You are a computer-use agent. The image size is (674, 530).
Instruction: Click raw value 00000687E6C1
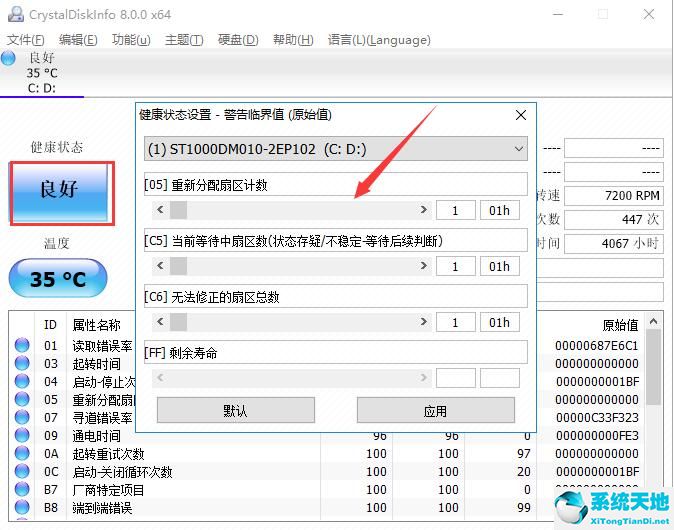click(597, 346)
